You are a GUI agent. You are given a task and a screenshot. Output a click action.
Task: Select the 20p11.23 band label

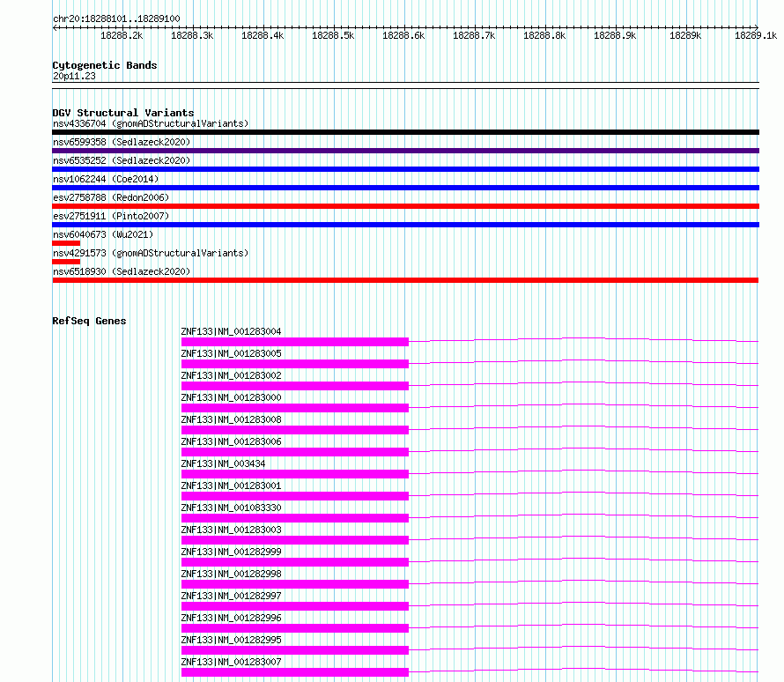coord(74,76)
